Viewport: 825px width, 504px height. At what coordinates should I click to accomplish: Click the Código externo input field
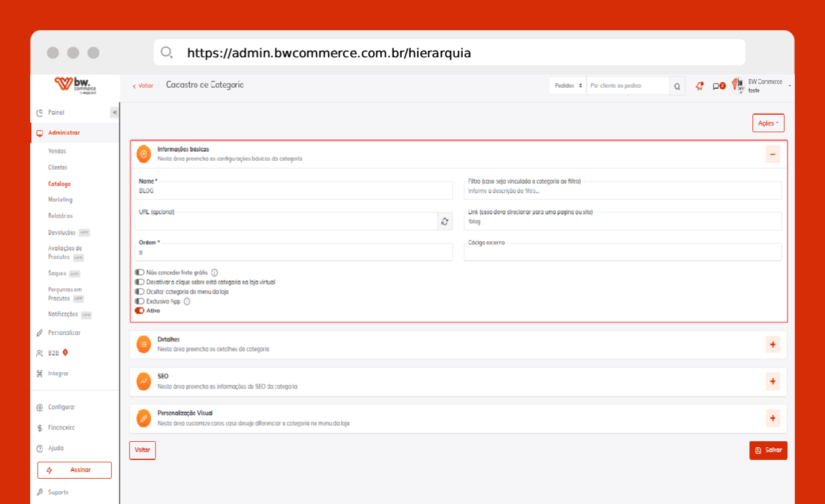tap(623, 252)
